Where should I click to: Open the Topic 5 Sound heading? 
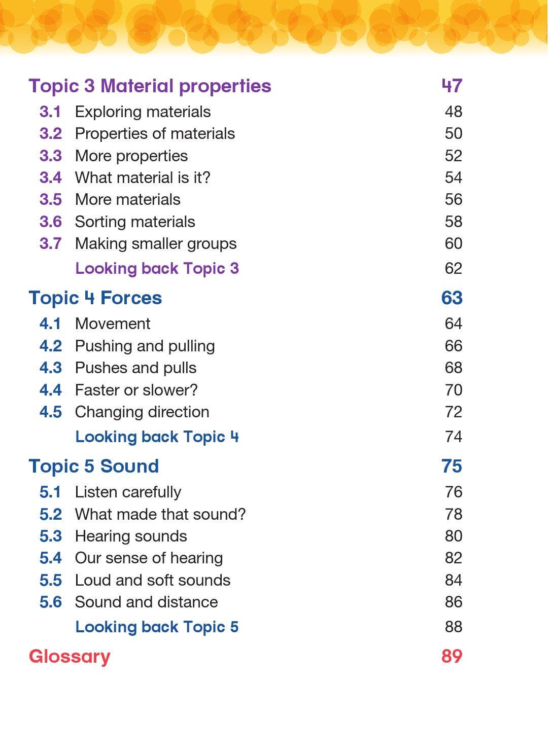(x=94, y=466)
